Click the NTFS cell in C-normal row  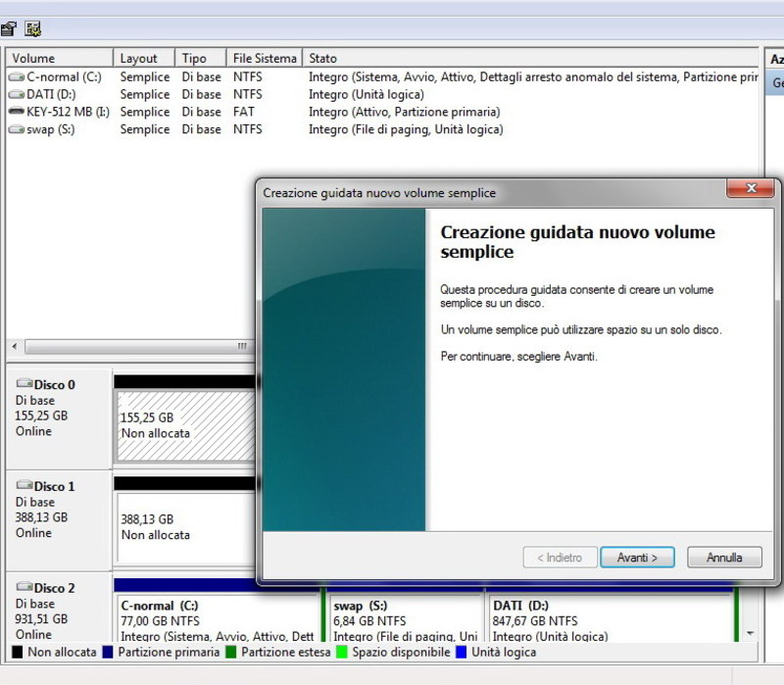248,77
